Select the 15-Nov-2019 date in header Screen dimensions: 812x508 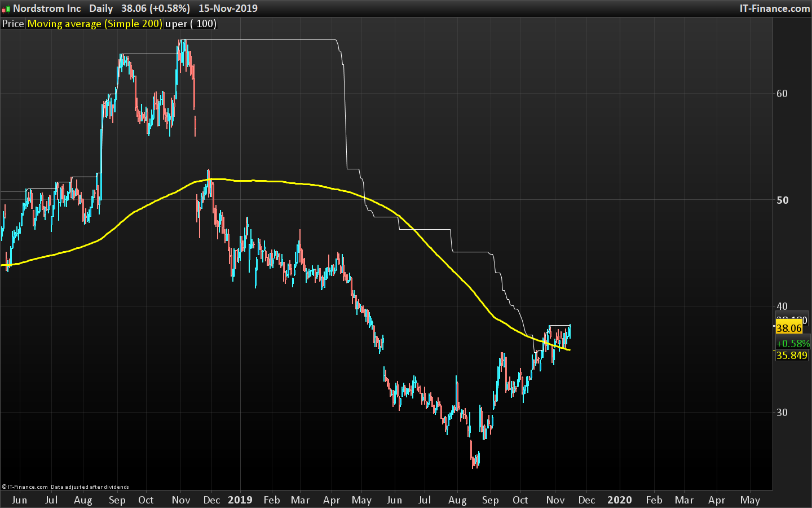(228, 8)
